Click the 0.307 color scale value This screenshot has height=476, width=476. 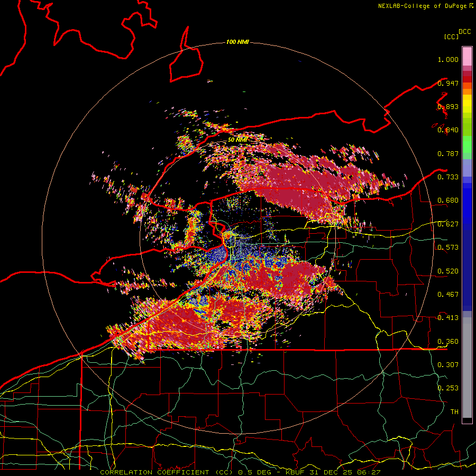coord(448,365)
